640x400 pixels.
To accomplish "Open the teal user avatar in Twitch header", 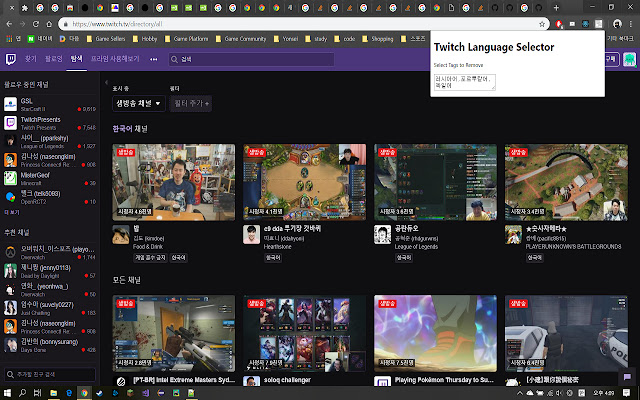I will pyautogui.click(x=629, y=60).
